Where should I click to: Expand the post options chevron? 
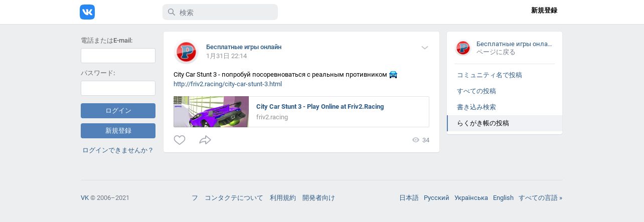[x=425, y=48]
